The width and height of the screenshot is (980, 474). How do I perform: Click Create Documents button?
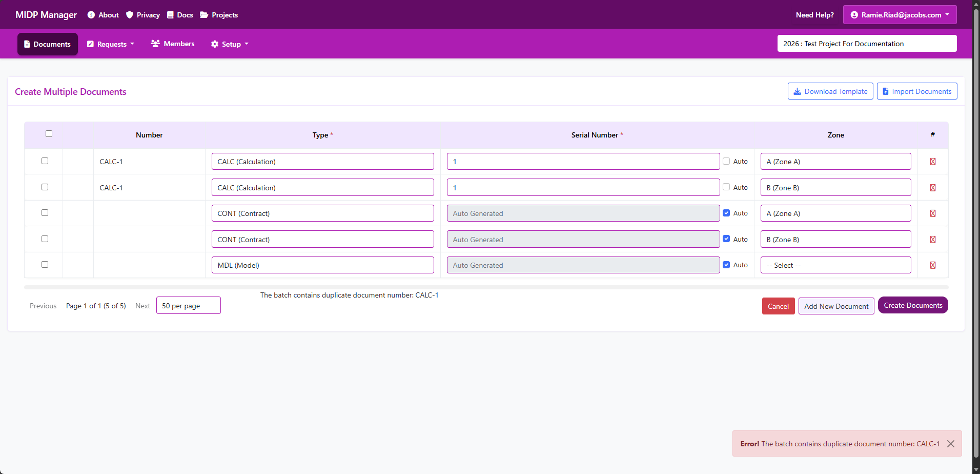tap(913, 305)
